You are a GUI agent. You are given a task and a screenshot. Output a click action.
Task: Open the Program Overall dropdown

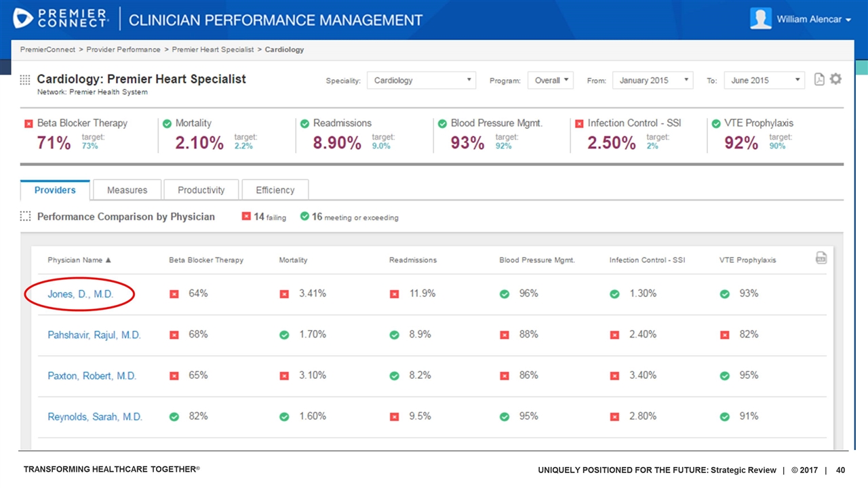[551, 80]
